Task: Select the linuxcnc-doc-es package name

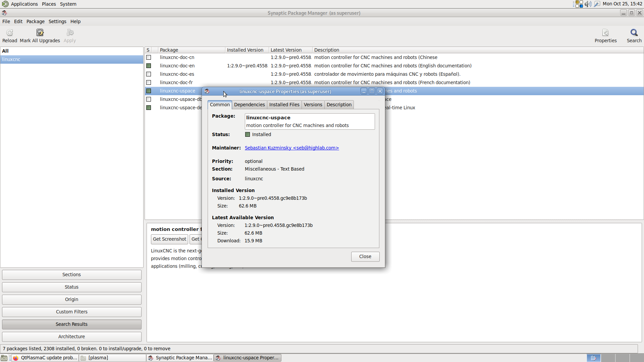Action: coord(177,74)
